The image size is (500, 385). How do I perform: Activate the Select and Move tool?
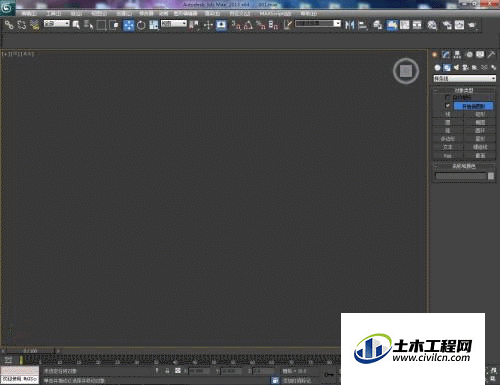point(129,25)
